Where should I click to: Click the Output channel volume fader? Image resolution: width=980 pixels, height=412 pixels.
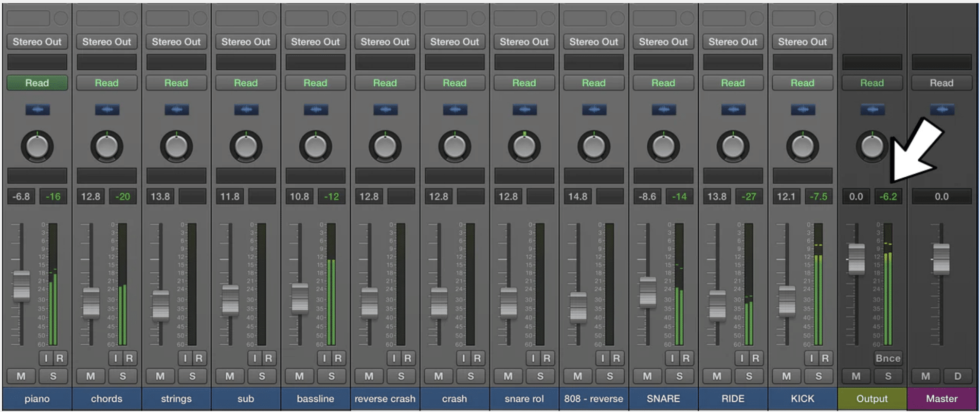(x=857, y=259)
